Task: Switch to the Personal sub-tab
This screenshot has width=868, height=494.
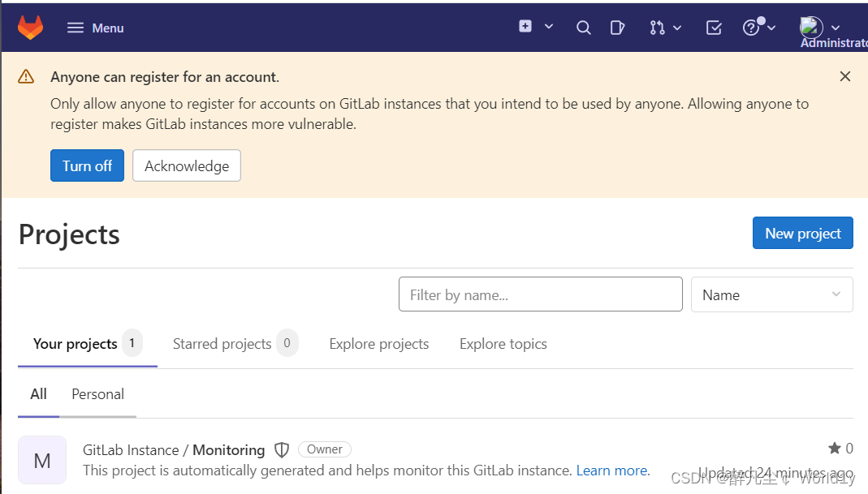Action: [97, 394]
